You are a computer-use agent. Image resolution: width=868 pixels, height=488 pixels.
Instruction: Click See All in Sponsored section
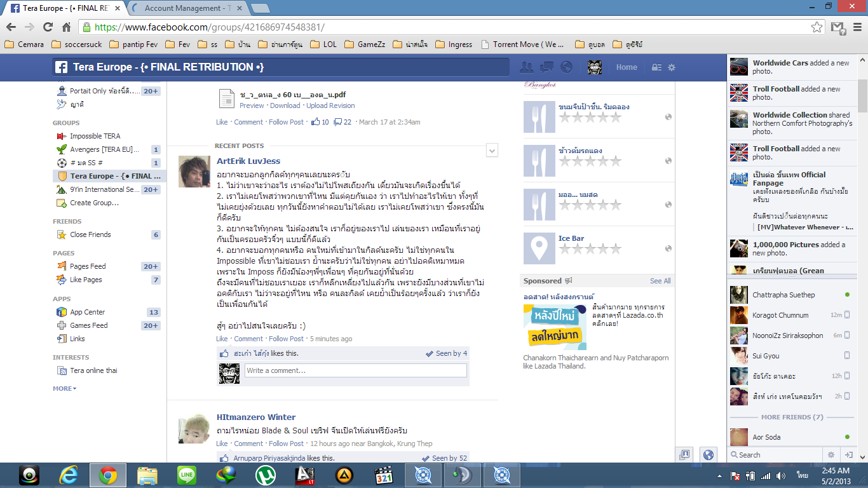(x=660, y=281)
